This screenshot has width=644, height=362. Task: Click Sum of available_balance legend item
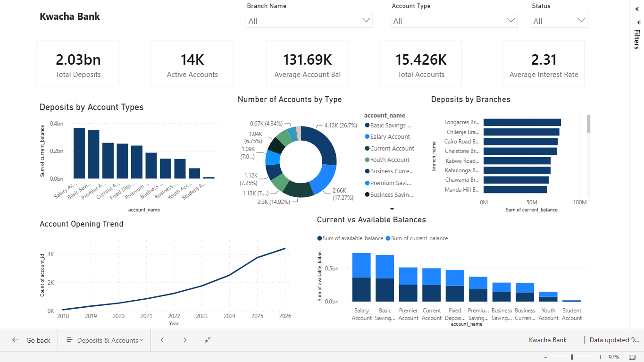point(350,238)
